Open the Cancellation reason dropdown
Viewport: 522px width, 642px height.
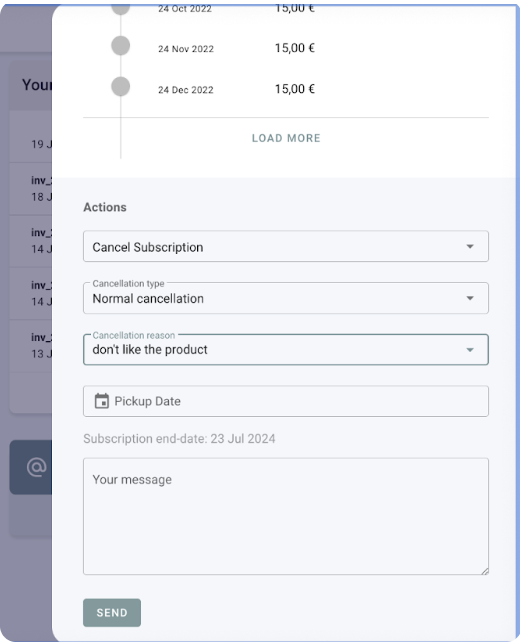(286, 349)
